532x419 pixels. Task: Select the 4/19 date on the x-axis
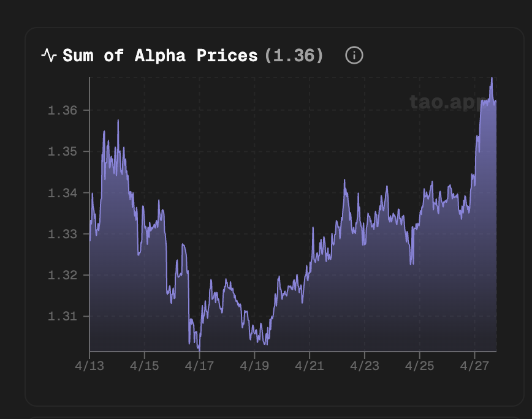(x=254, y=366)
